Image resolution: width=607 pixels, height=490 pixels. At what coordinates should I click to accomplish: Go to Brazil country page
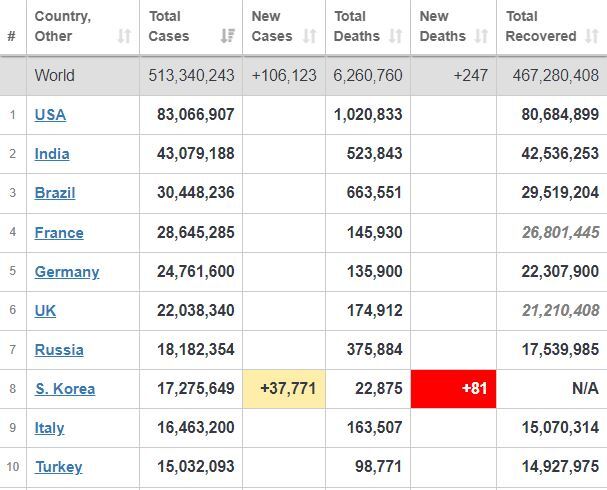[55, 193]
